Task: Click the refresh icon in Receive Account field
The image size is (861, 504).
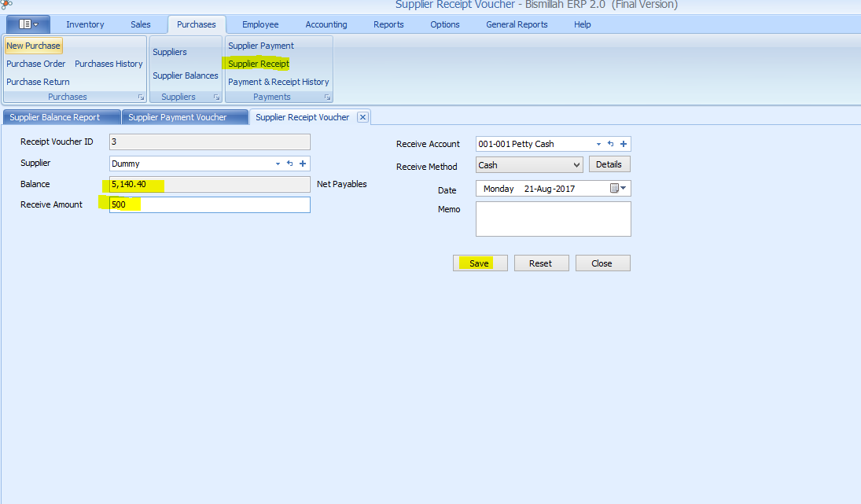Action: pyautogui.click(x=610, y=144)
